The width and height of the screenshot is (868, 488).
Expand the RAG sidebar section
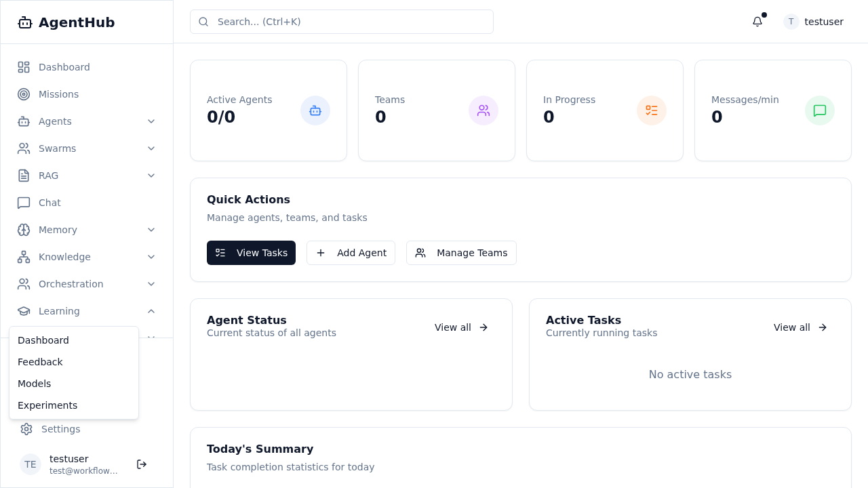[151, 176]
